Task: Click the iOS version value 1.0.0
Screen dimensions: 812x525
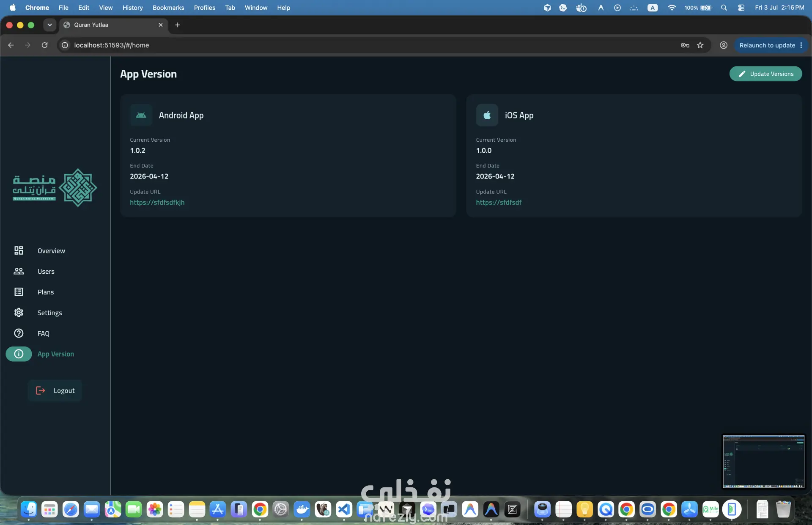Action: (x=484, y=151)
